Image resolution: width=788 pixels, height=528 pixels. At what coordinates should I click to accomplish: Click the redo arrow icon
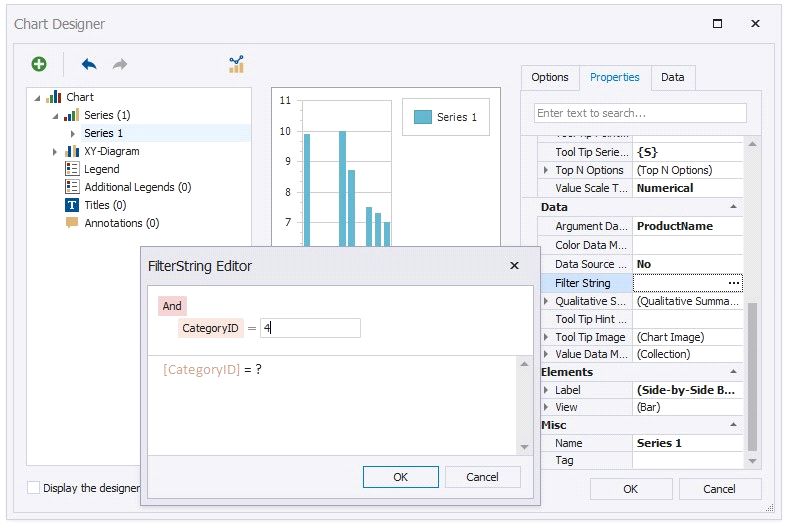(x=120, y=64)
